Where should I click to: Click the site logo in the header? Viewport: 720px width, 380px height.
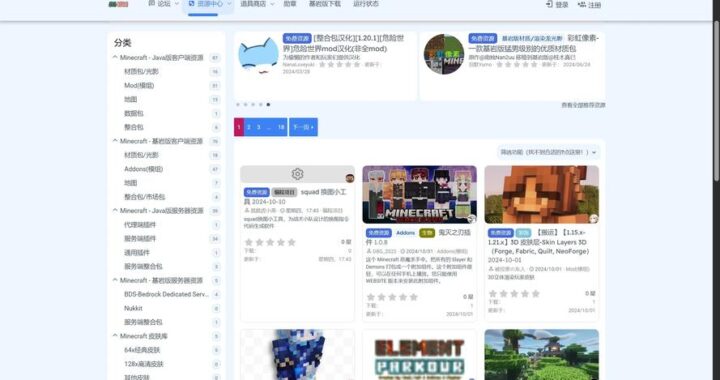(118, 4)
